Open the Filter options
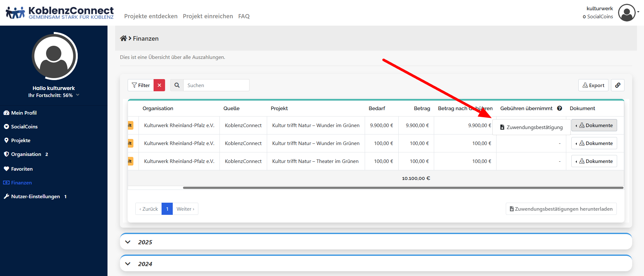The height and width of the screenshot is (276, 644). pyautogui.click(x=141, y=85)
